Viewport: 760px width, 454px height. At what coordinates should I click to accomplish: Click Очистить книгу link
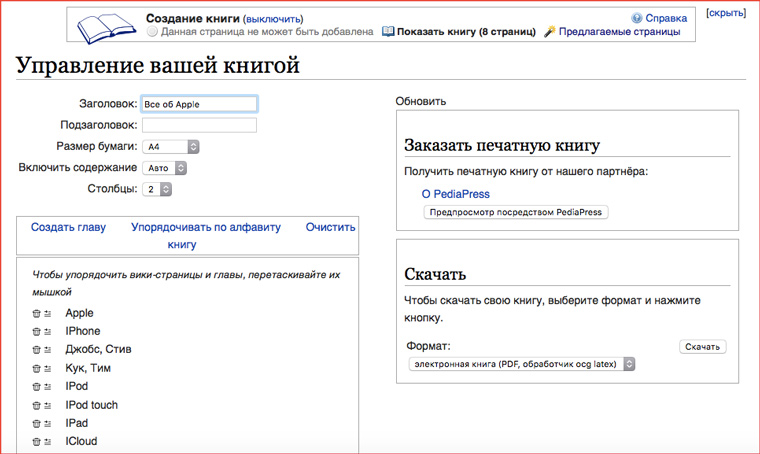pyautogui.click(x=330, y=227)
